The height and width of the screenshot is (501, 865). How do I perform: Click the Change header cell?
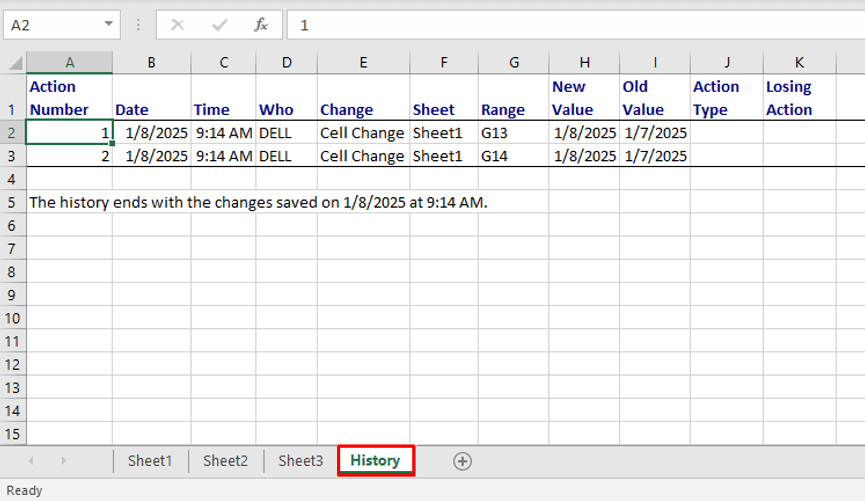(x=364, y=98)
